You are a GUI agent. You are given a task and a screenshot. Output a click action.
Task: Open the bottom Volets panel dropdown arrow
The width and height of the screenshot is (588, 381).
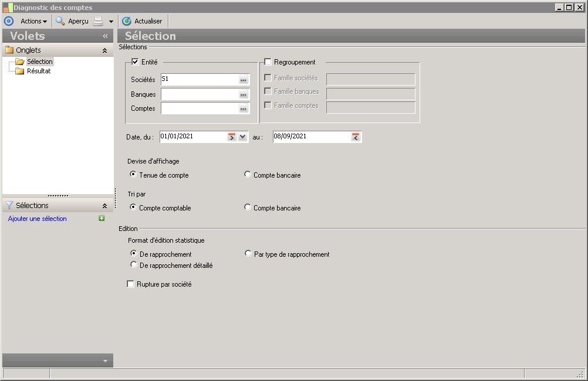(x=106, y=360)
